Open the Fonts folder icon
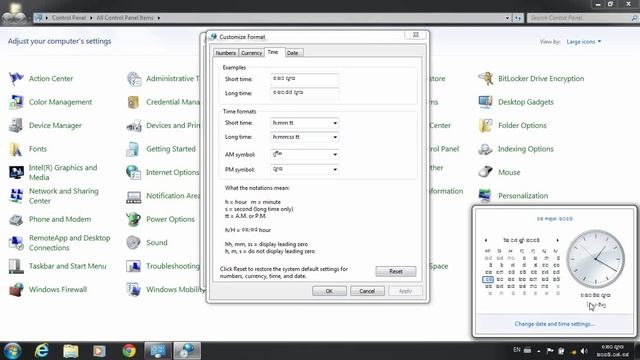 coord(16,149)
